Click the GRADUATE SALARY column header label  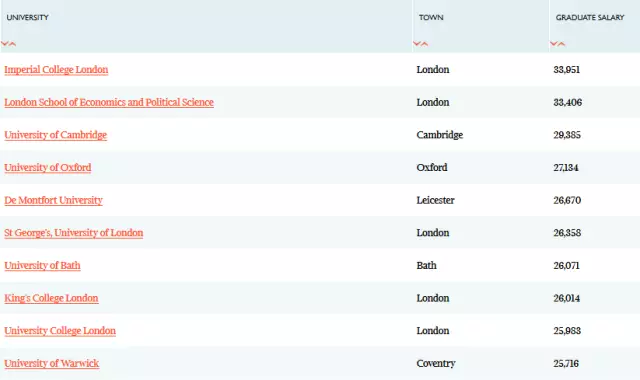590,17
